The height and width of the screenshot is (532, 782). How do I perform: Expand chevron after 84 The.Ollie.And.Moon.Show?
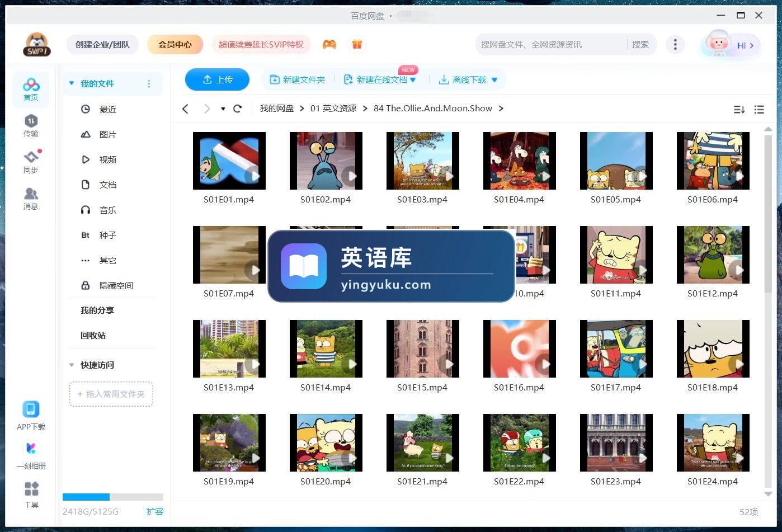(x=501, y=109)
